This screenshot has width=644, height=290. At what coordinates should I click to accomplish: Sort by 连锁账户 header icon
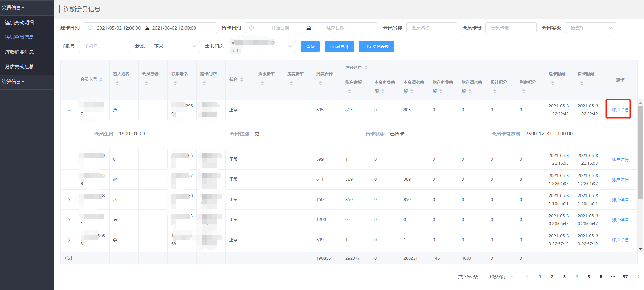(x=366, y=68)
